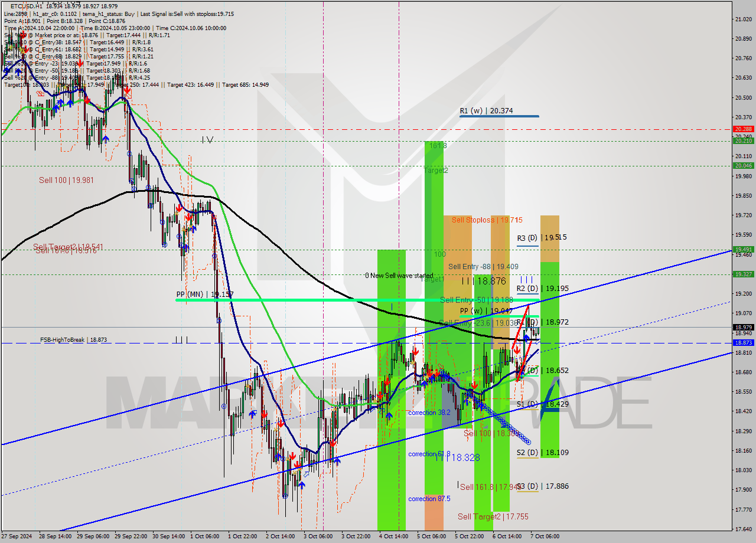Click the PP (w) | 19.047 label
Viewport: 756px width, 543px height.
tap(485, 310)
